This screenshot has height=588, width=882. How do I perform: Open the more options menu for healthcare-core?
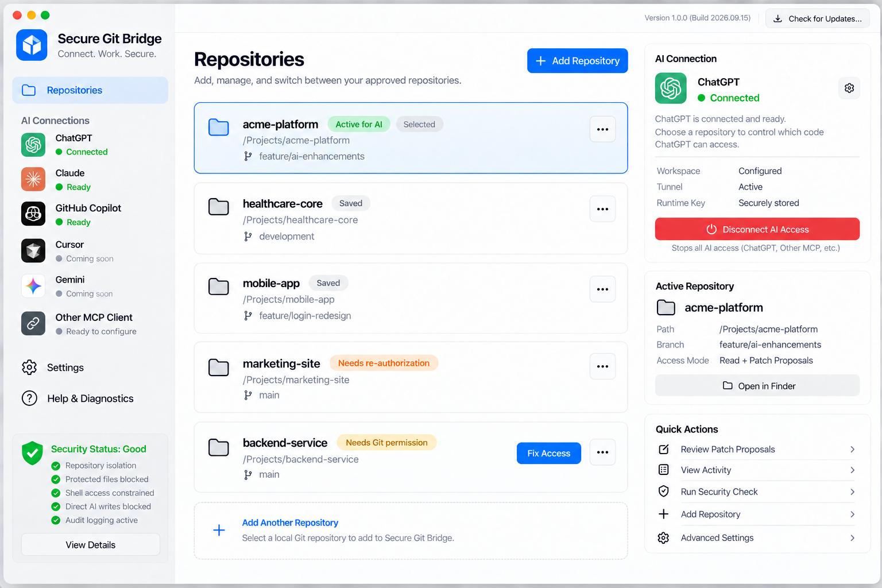[602, 209]
